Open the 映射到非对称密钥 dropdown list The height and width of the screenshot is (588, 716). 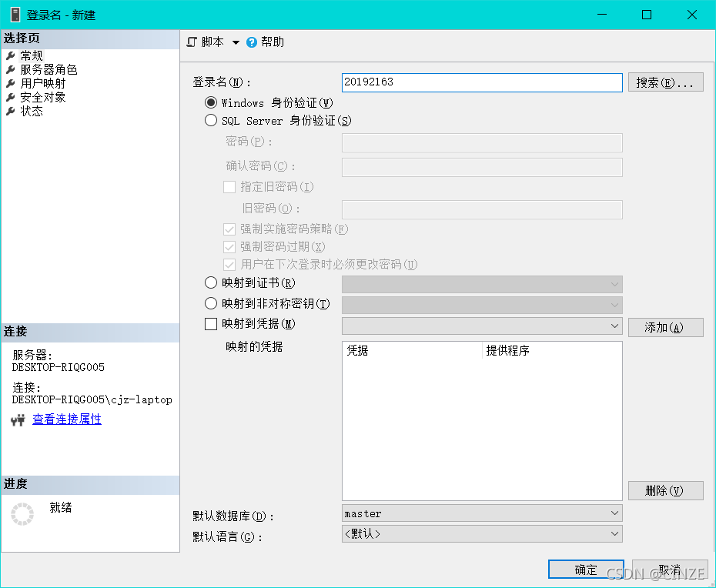(x=482, y=305)
